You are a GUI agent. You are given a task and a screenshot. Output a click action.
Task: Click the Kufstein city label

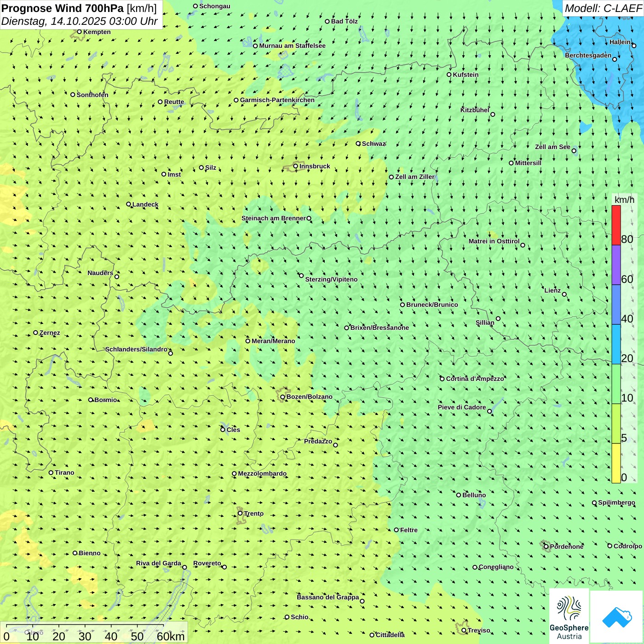(x=466, y=75)
